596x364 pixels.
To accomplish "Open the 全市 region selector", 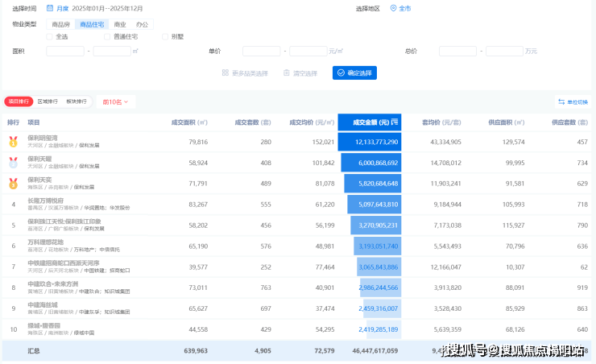I will [405, 8].
